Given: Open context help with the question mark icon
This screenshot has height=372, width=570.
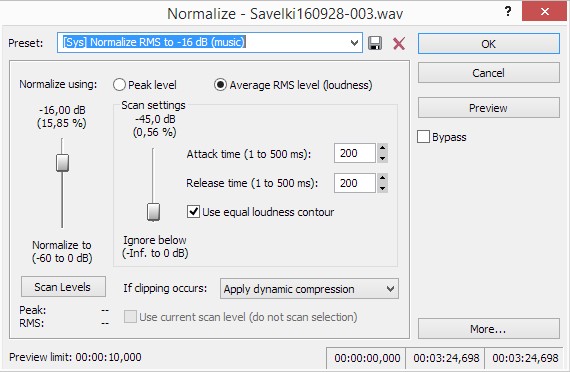Looking at the screenshot, I should [x=508, y=11].
